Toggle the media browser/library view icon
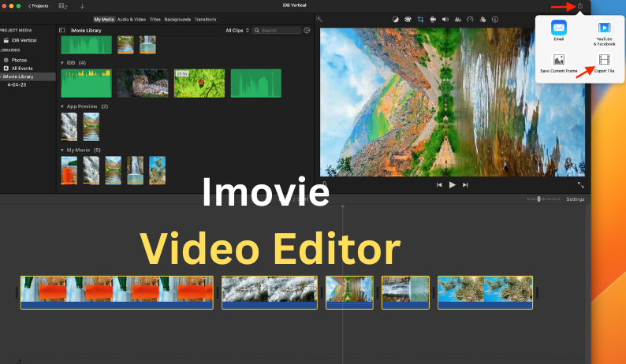 pos(63,6)
